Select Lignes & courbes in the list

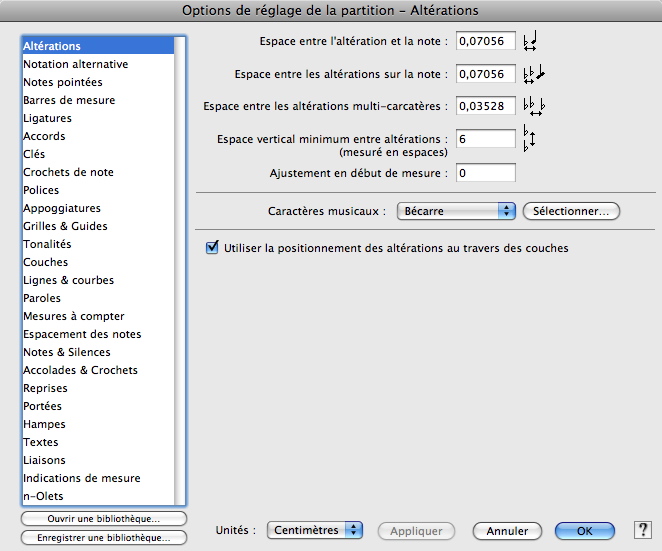[98, 280]
